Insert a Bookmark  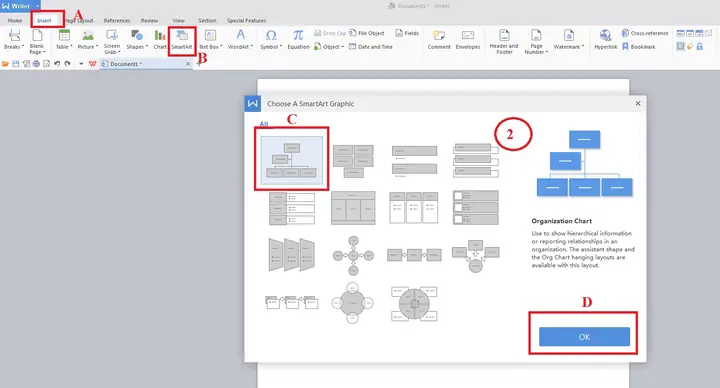tap(638, 47)
